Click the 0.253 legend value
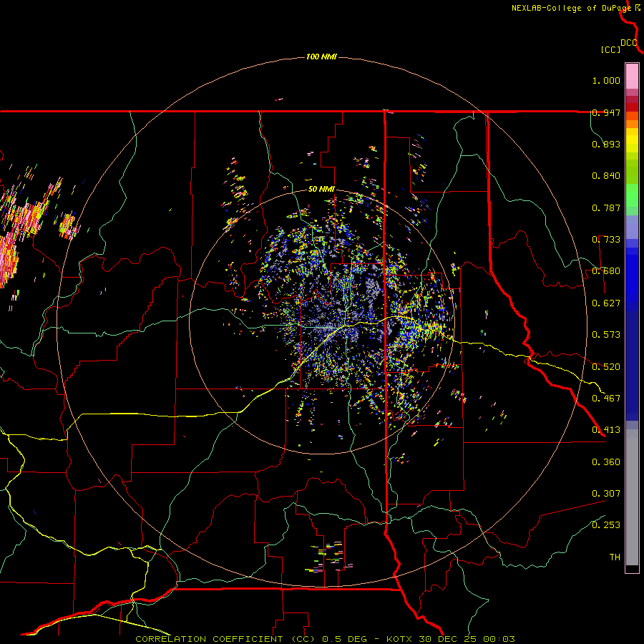Viewport: 644px width, 644px height. pyautogui.click(x=606, y=525)
